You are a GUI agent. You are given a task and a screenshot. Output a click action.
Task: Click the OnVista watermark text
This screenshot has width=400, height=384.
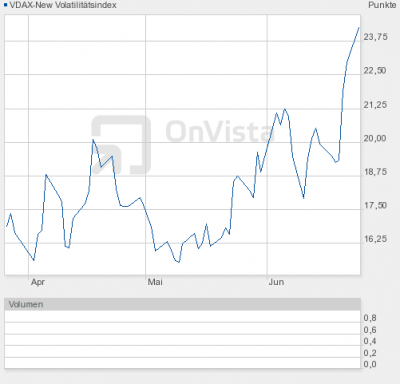click(220, 131)
